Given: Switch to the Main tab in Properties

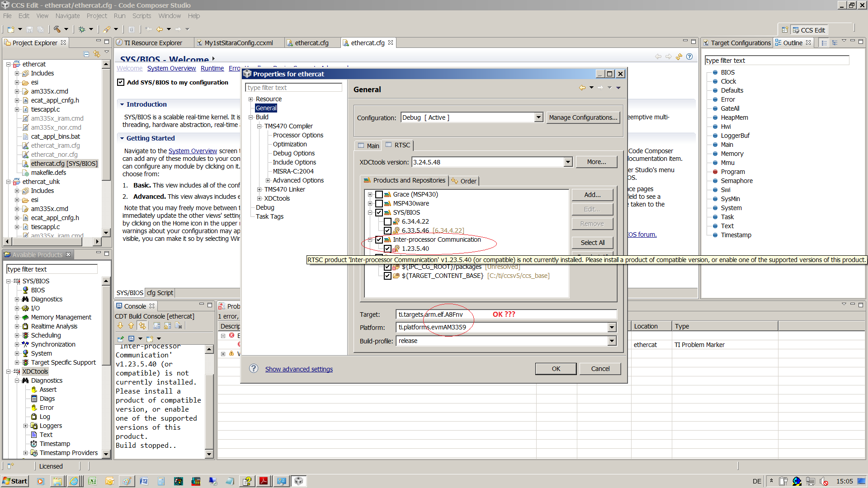Looking at the screenshot, I should pos(368,145).
